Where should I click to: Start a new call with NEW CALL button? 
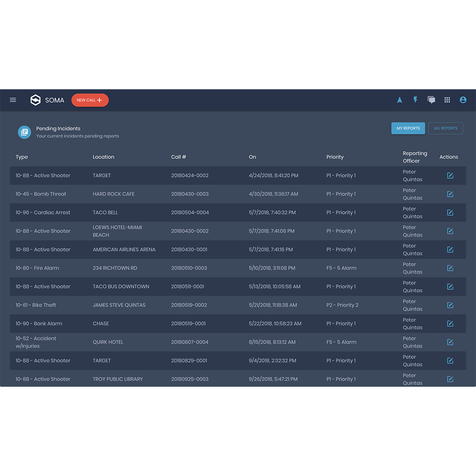click(90, 100)
